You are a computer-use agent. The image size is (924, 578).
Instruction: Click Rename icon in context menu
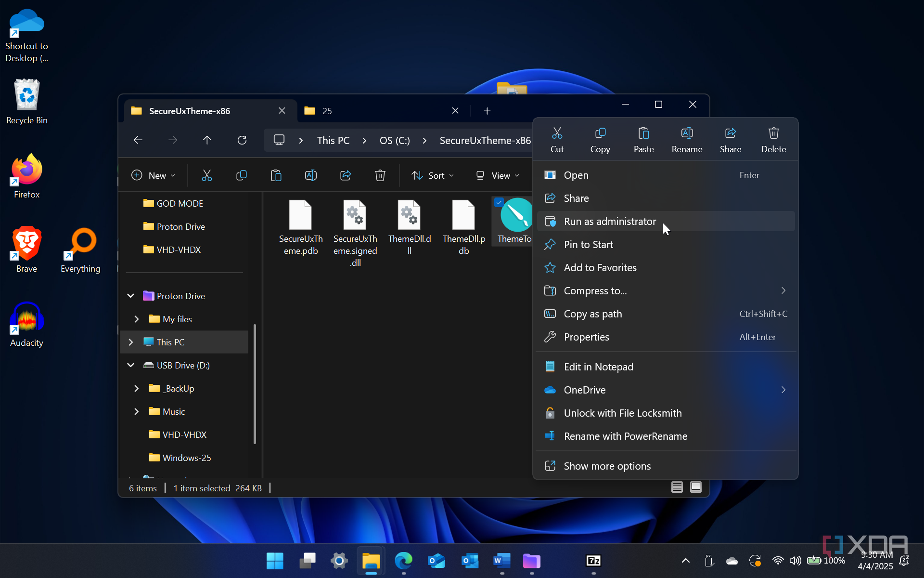(687, 140)
